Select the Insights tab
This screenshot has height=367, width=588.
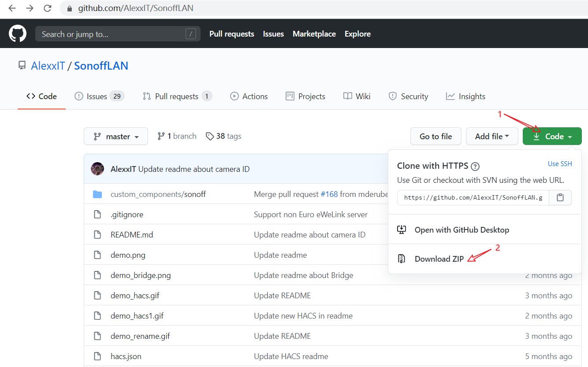(x=465, y=96)
